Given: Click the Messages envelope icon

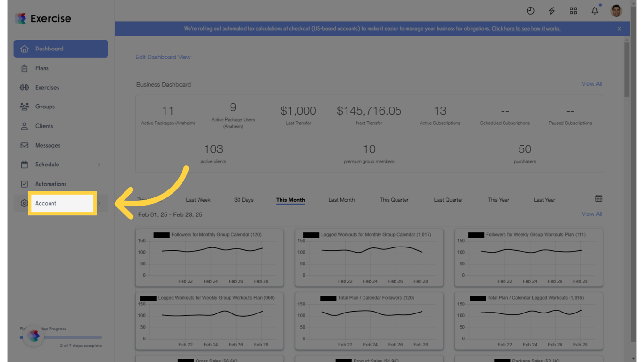Looking at the screenshot, I should 24,145.
